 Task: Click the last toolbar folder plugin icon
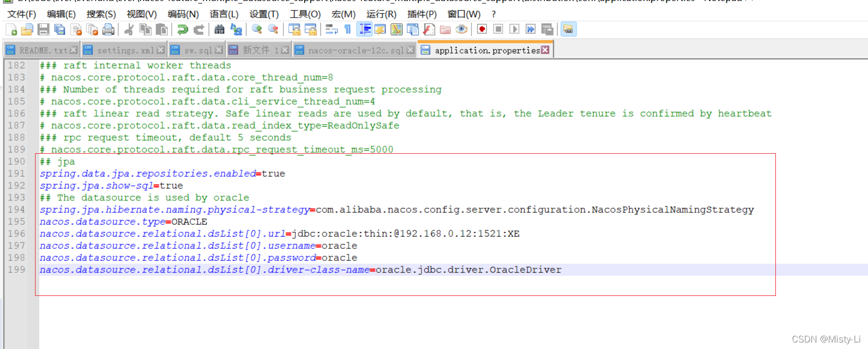click(568, 30)
